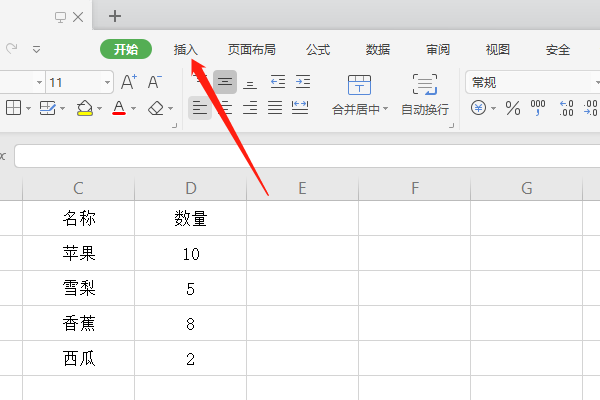This screenshot has width=600, height=400.
Task: Select column E header
Action: [x=303, y=188]
